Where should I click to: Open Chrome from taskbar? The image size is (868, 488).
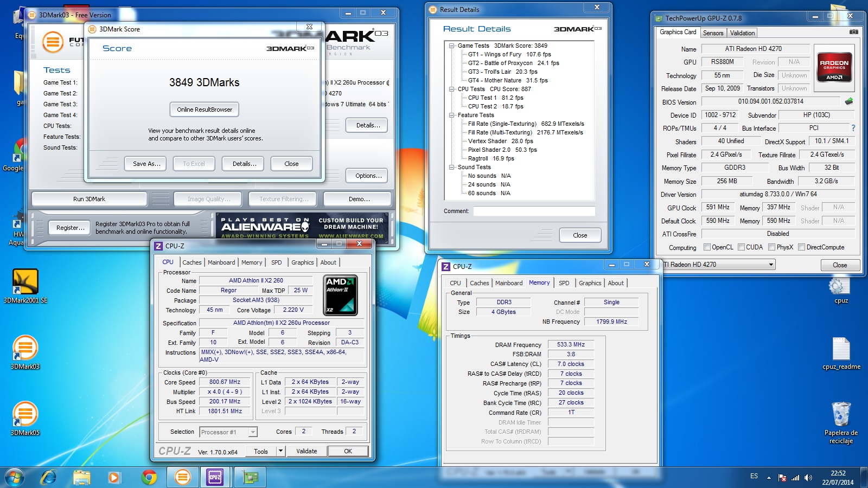click(x=149, y=477)
